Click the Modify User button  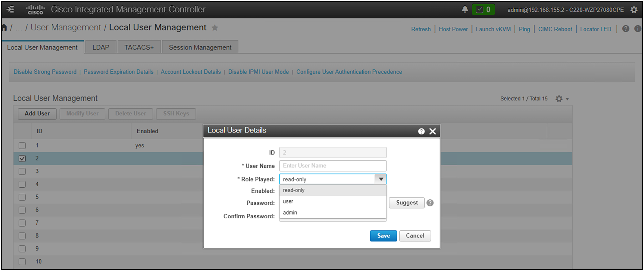point(82,114)
